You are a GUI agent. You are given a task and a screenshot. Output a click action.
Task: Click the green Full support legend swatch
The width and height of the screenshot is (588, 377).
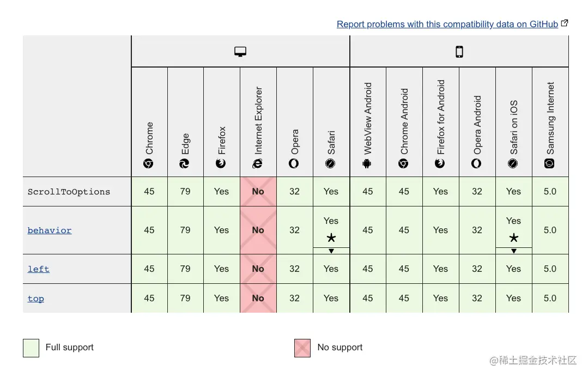pyautogui.click(x=31, y=348)
